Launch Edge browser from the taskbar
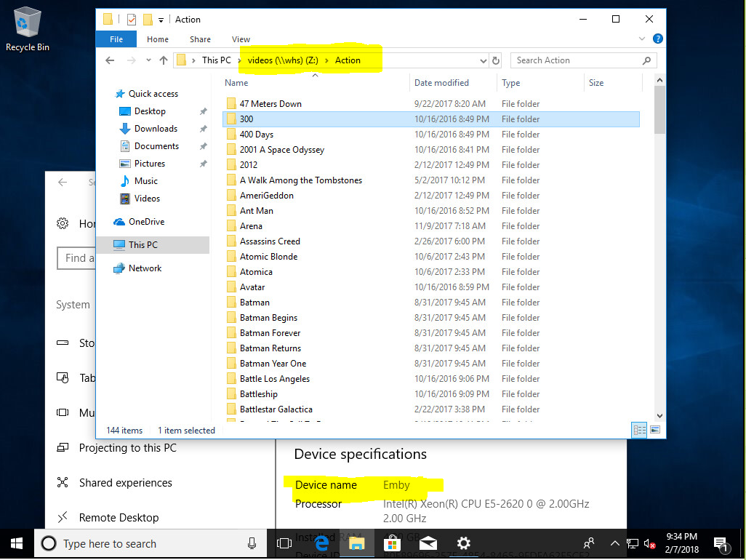Viewport: 746px width, 560px height. (x=321, y=543)
